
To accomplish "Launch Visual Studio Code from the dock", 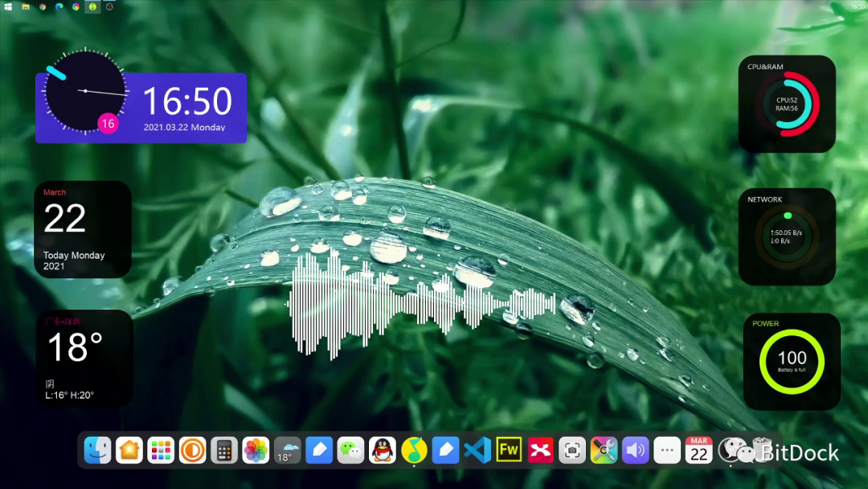I will click(477, 450).
